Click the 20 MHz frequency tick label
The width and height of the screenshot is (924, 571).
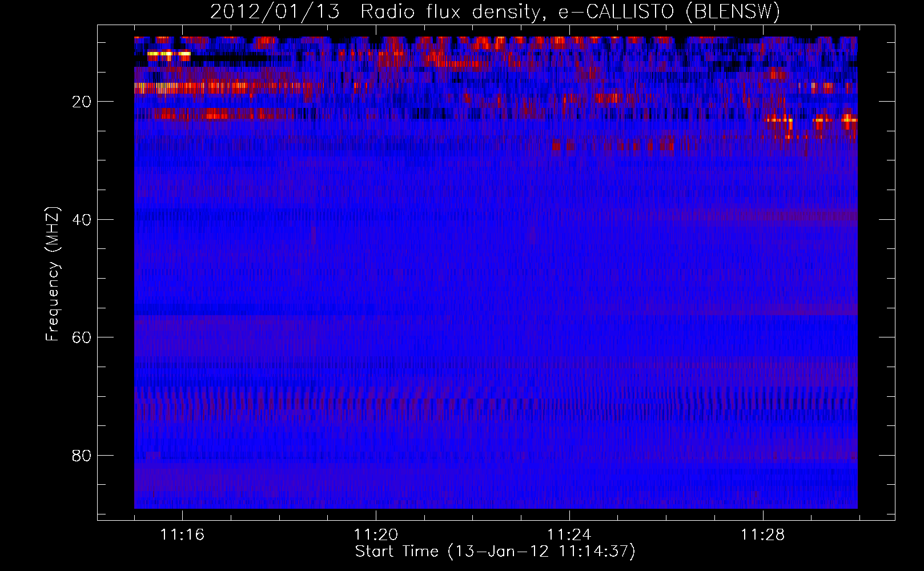point(82,102)
